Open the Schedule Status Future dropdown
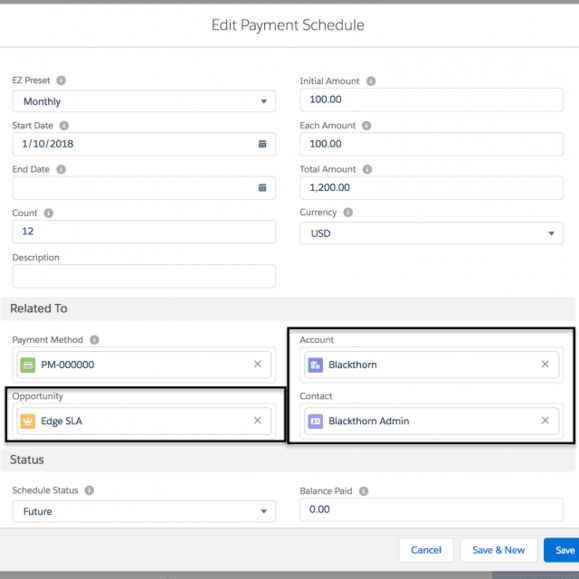The width and height of the screenshot is (579, 579). (144, 511)
